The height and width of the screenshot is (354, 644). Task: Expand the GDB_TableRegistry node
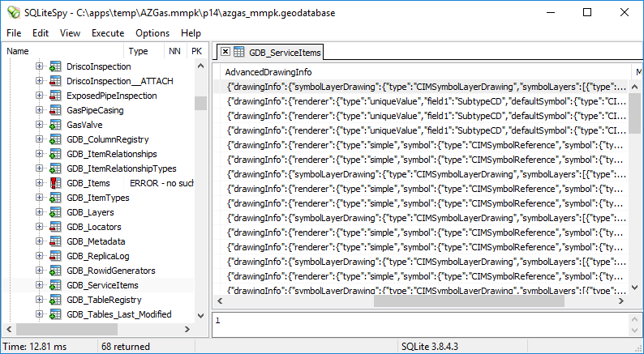click(39, 300)
